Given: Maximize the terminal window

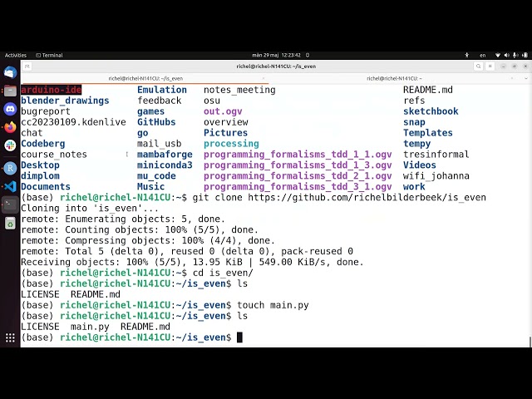Looking at the screenshot, I should pyautogui.click(x=515, y=66).
